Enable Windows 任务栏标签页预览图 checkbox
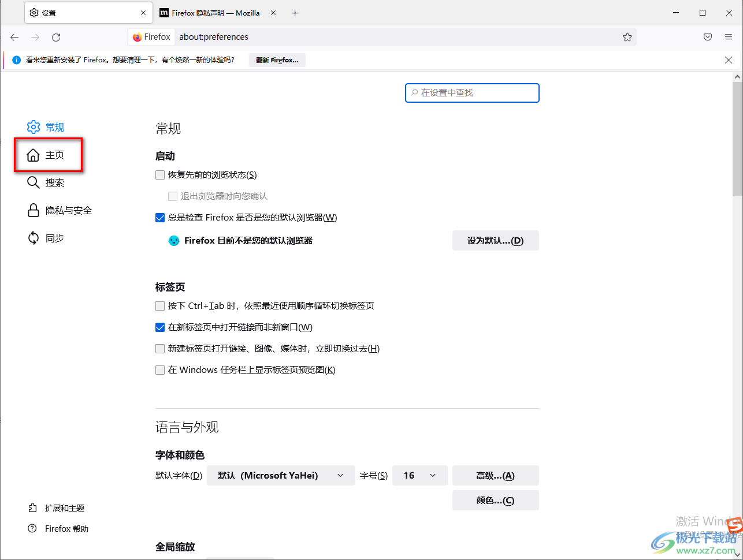 [x=160, y=370]
